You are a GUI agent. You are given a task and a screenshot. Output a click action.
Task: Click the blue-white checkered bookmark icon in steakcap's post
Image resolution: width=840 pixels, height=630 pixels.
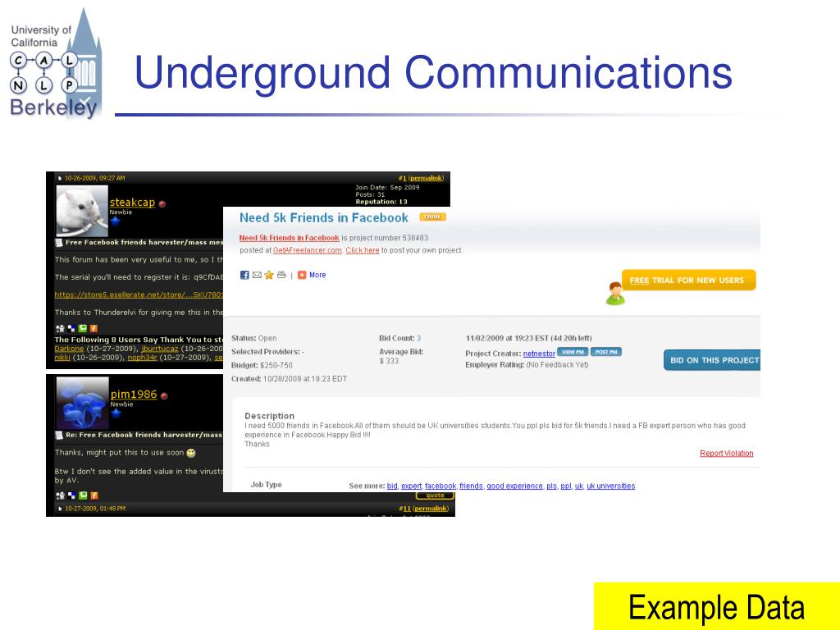pyautogui.click(x=71, y=328)
